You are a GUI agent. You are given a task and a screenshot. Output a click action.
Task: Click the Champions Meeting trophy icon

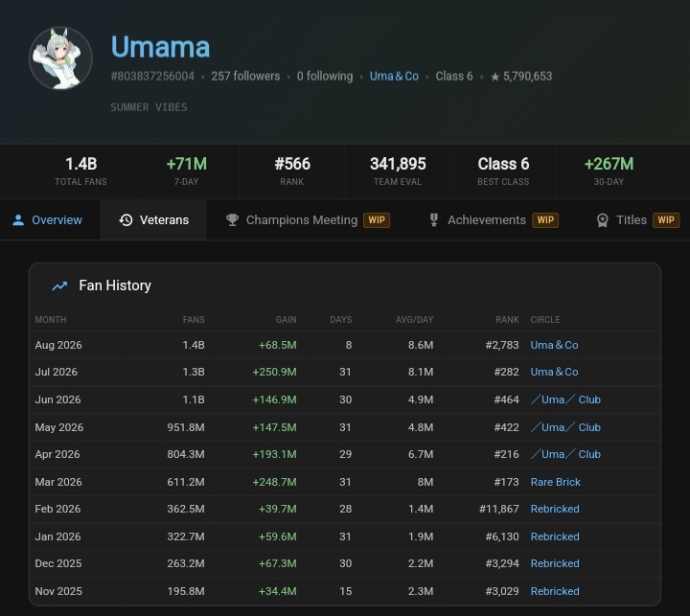(x=232, y=220)
